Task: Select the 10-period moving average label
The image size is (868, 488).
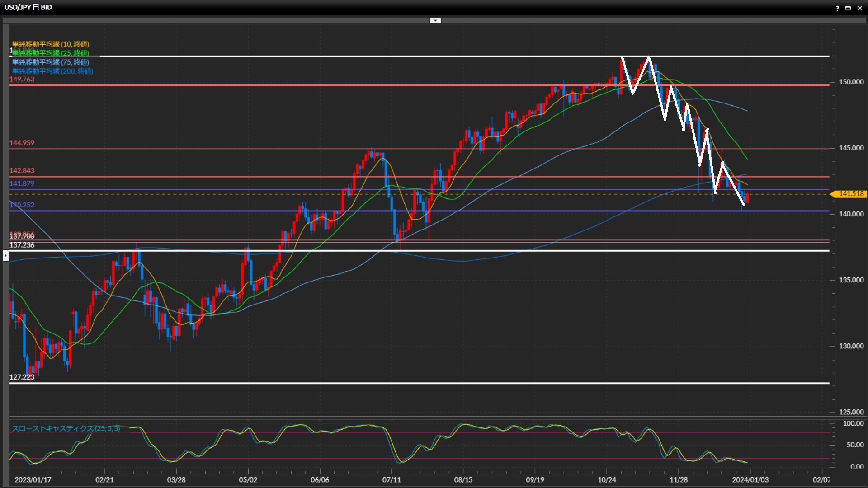Action: [x=50, y=44]
